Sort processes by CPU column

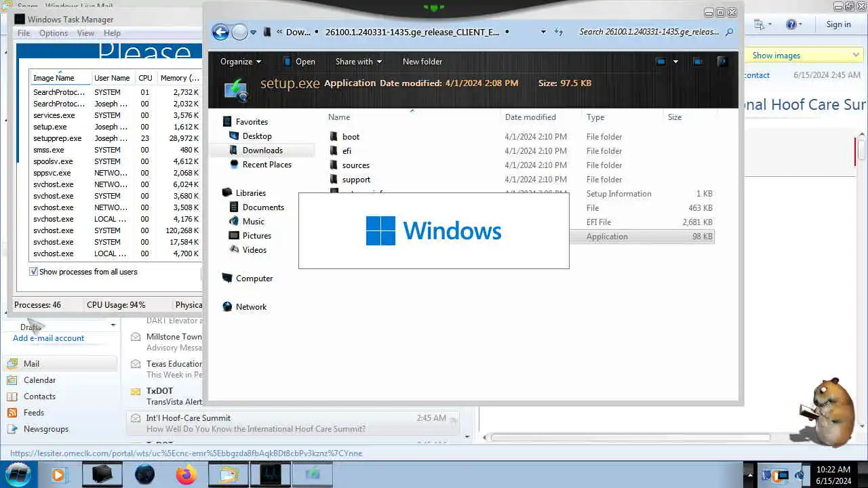click(x=146, y=78)
